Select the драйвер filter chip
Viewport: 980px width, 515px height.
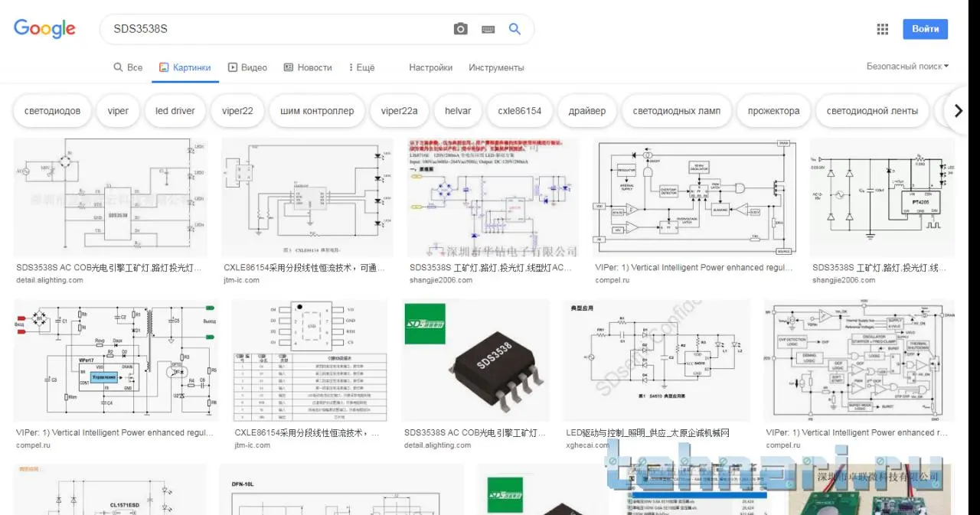pos(587,111)
